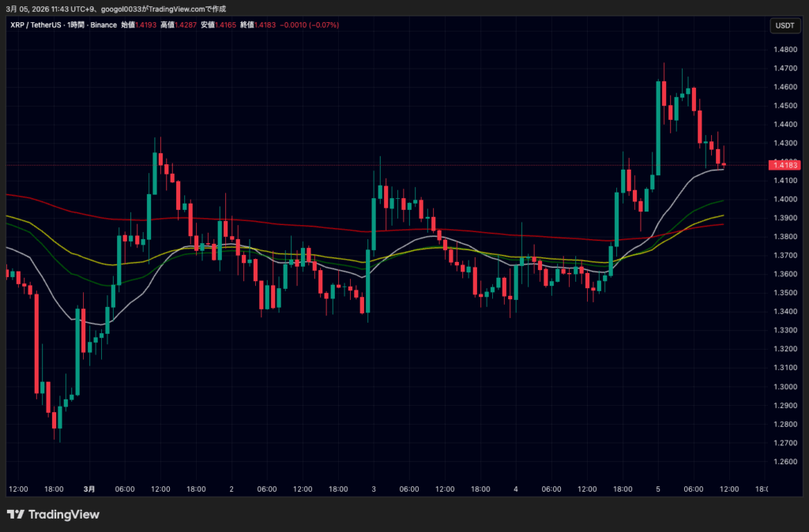The image size is (809, 532).
Task: Click the lowest candle wick near 1.2700
Action: tap(60, 436)
